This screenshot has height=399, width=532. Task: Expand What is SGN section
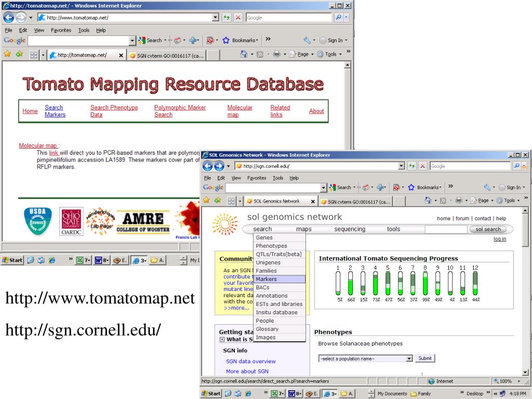pos(222,339)
